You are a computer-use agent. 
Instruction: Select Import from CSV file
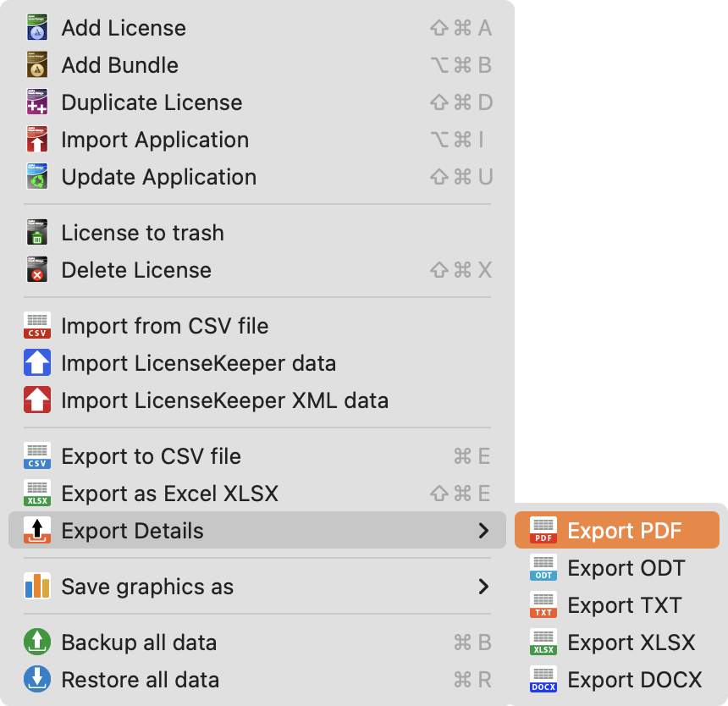click(164, 326)
